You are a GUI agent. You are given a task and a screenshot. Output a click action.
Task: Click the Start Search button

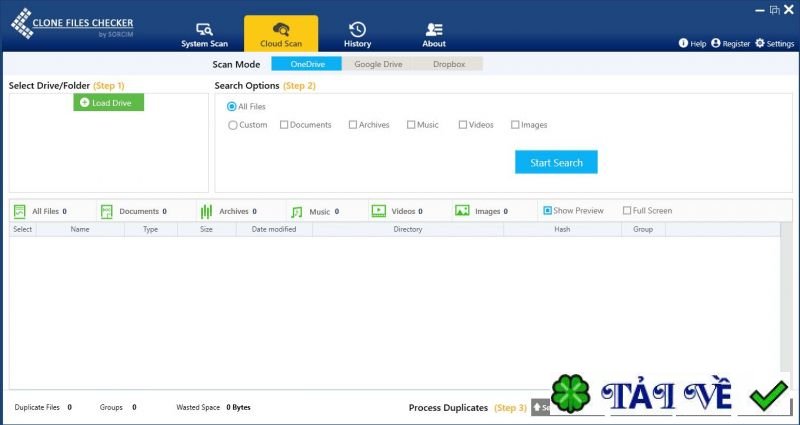coord(556,162)
